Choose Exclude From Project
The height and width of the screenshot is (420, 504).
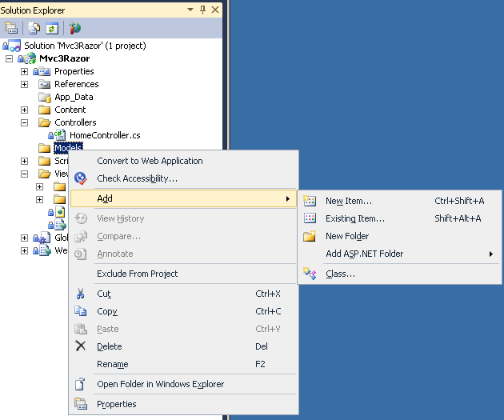tap(183, 274)
